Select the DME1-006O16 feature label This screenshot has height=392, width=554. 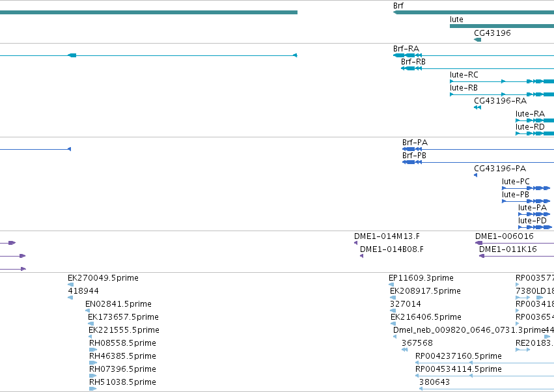tap(504, 236)
